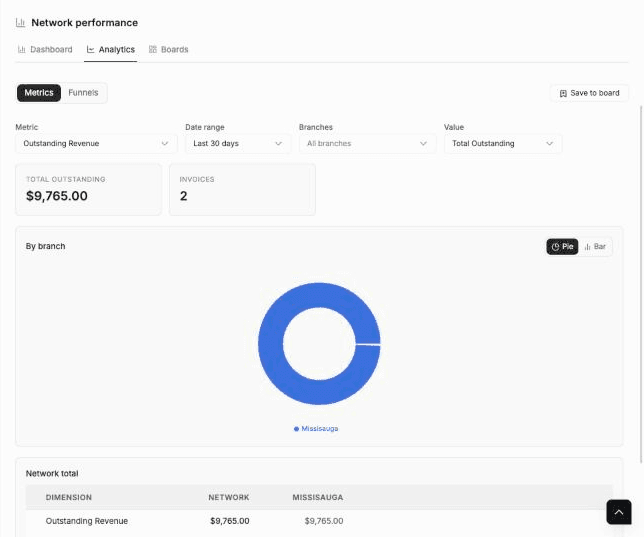The image size is (644, 537).
Task: Click the Boards tab grid icon
Action: click(x=153, y=50)
